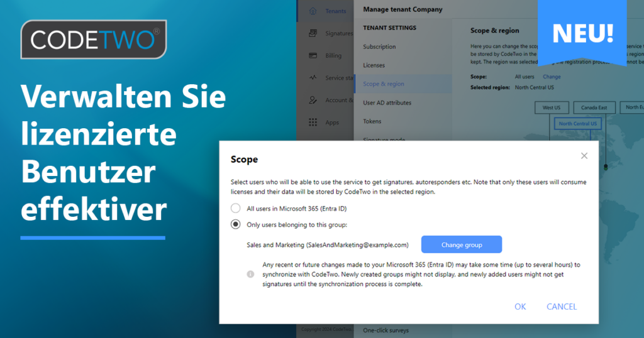Screen dimensions: 644x338
Task: Click the info icon beside synchronization note
Action: click(250, 275)
